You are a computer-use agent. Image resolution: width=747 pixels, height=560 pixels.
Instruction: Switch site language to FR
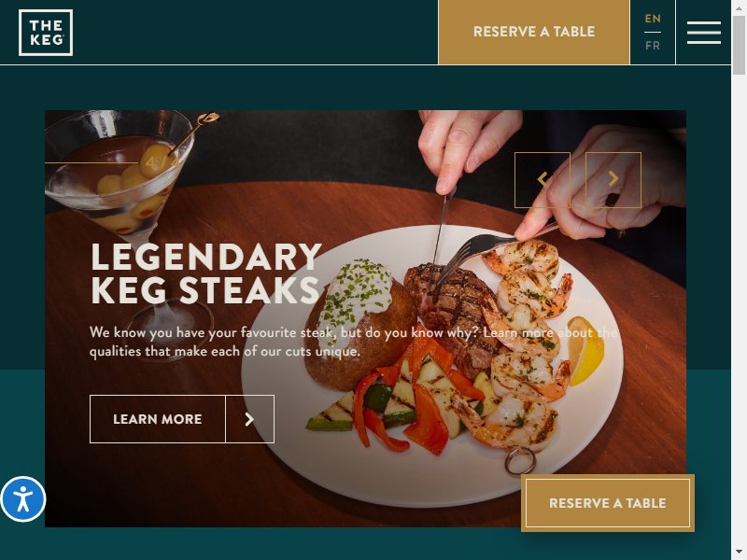(x=653, y=46)
